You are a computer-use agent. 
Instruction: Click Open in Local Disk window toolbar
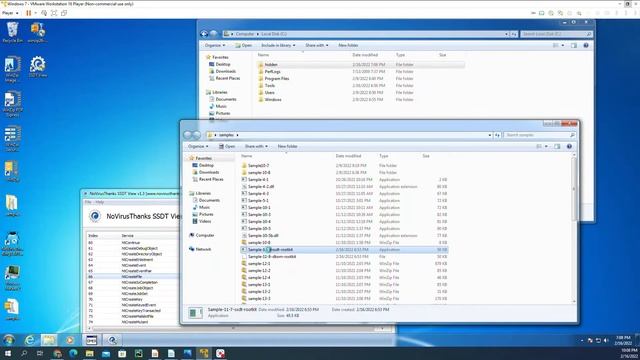244,45
